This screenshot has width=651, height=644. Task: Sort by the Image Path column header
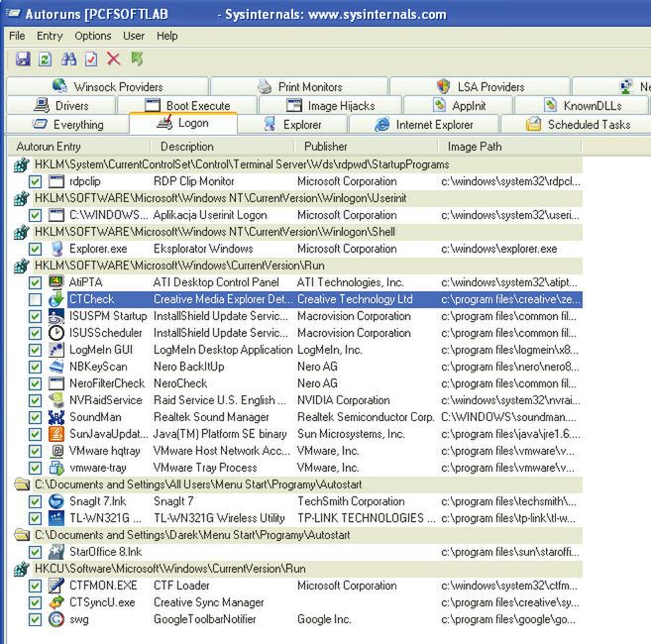coord(509,147)
